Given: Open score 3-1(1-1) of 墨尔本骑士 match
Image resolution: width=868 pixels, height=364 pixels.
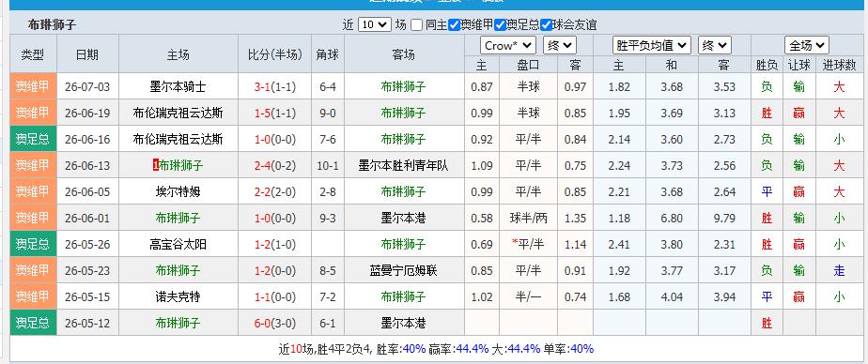Looking at the screenshot, I should (x=274, y=87).
